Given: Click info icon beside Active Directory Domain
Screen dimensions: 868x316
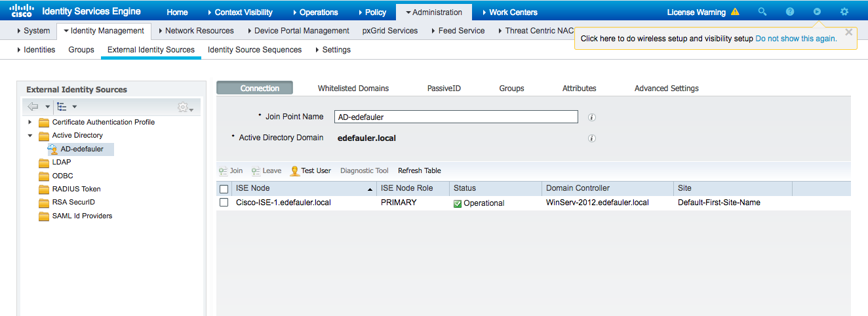Looking at the screenshot, I should point(591,138).
